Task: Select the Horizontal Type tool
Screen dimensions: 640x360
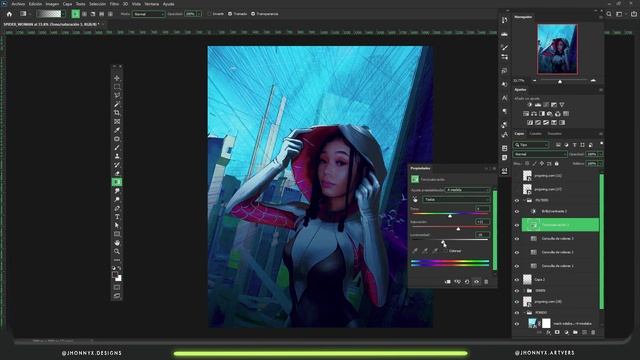Action: click(x=117, y=217)
